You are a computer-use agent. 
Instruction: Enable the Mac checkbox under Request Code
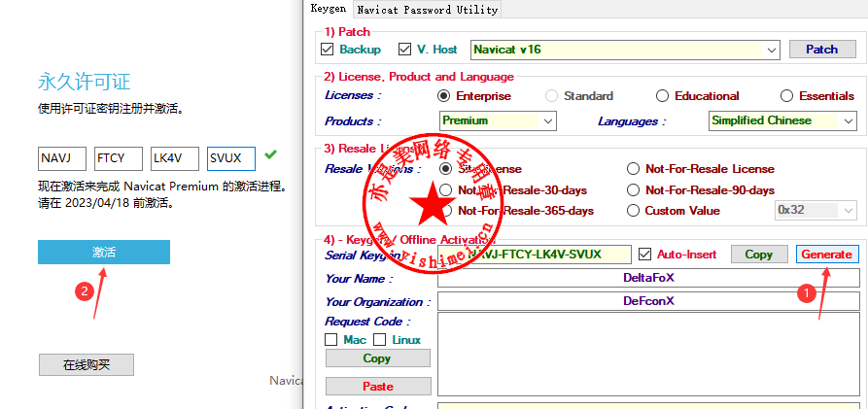(331, 340)
